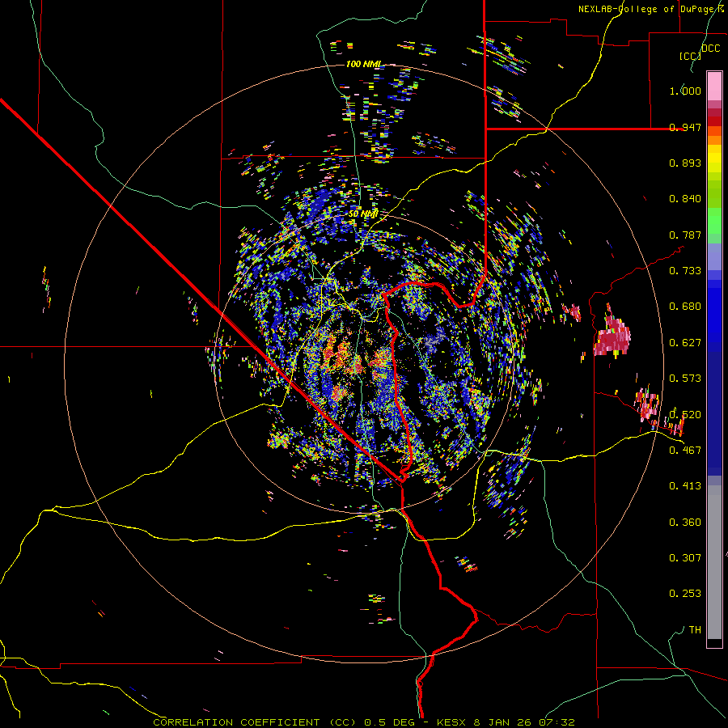Click the 0.253 legend value

(685, 594)
